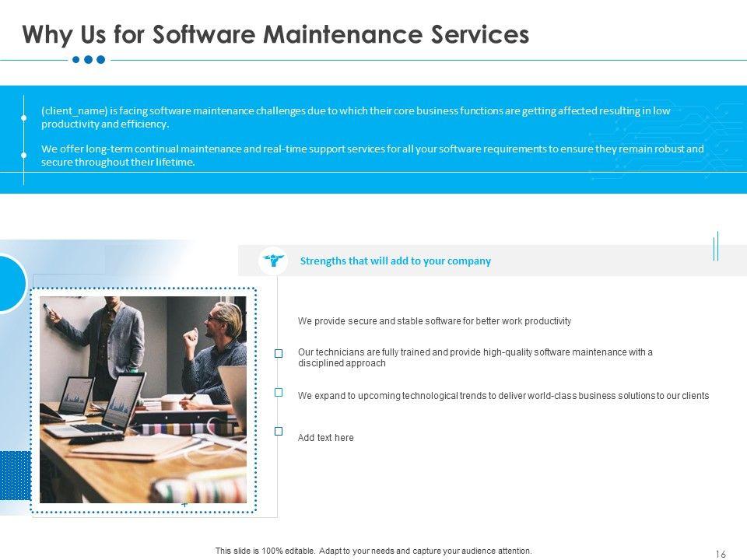The height and width of the screenshot is (560, 747).
Task: Select the office meeting photo
Action: click(143, 399)
